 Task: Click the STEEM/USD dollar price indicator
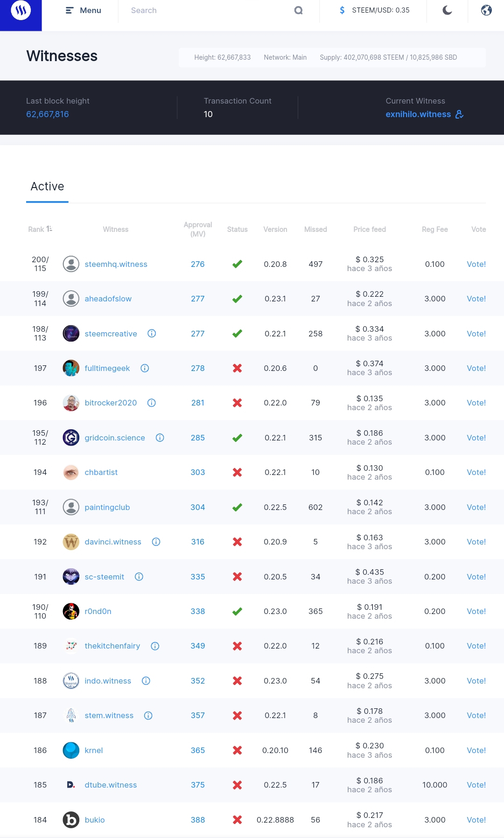(374, 10)
